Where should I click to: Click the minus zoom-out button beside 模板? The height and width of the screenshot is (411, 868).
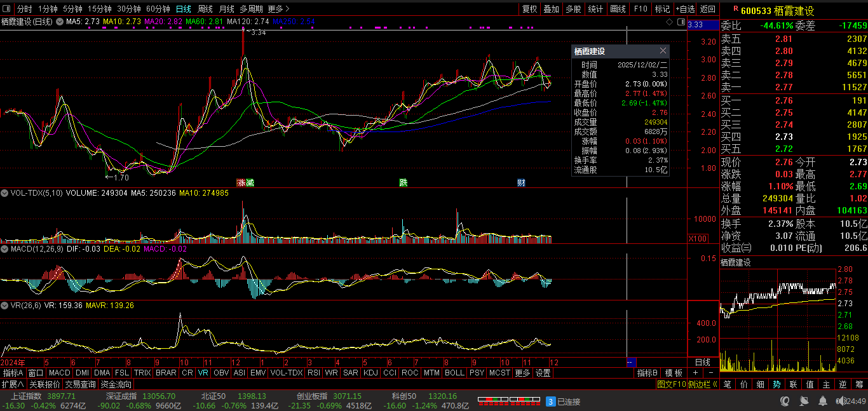(710, 373)
